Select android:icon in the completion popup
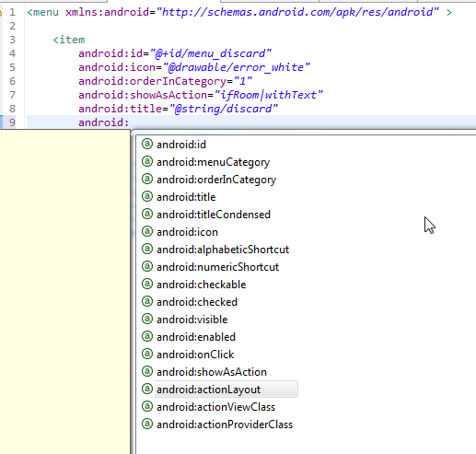Screen dimensions: 476x454 tap(187, 232)
